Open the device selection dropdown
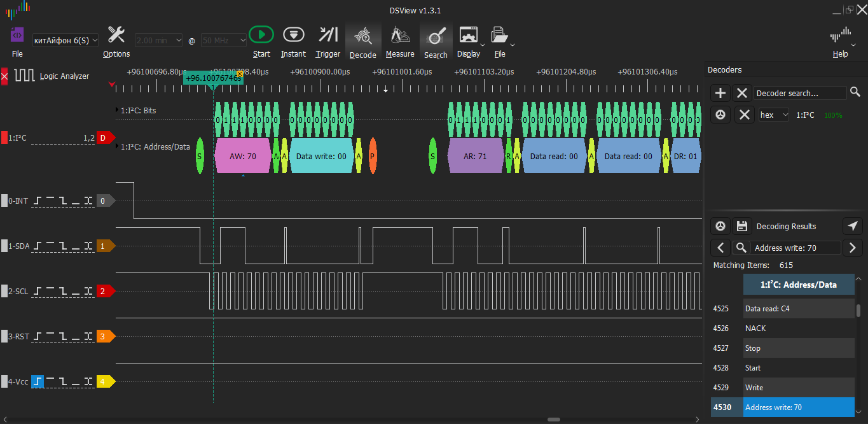The image size is (868, 424). tap(65, 40)
